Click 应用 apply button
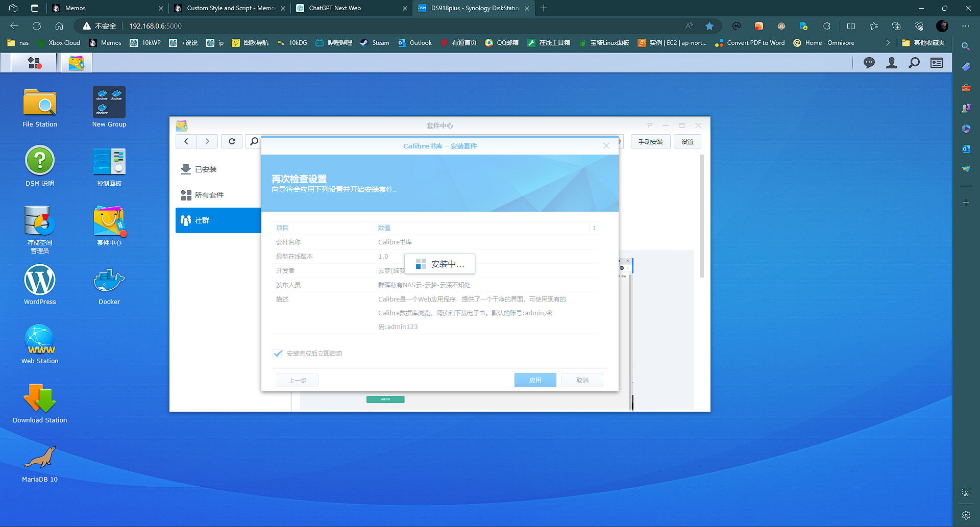 click(535, 380)
